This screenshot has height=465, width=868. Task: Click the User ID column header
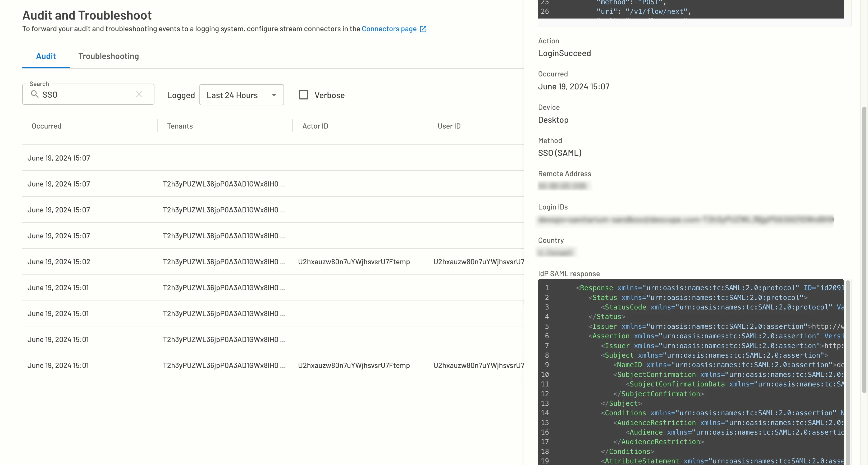tap(449, 126)
